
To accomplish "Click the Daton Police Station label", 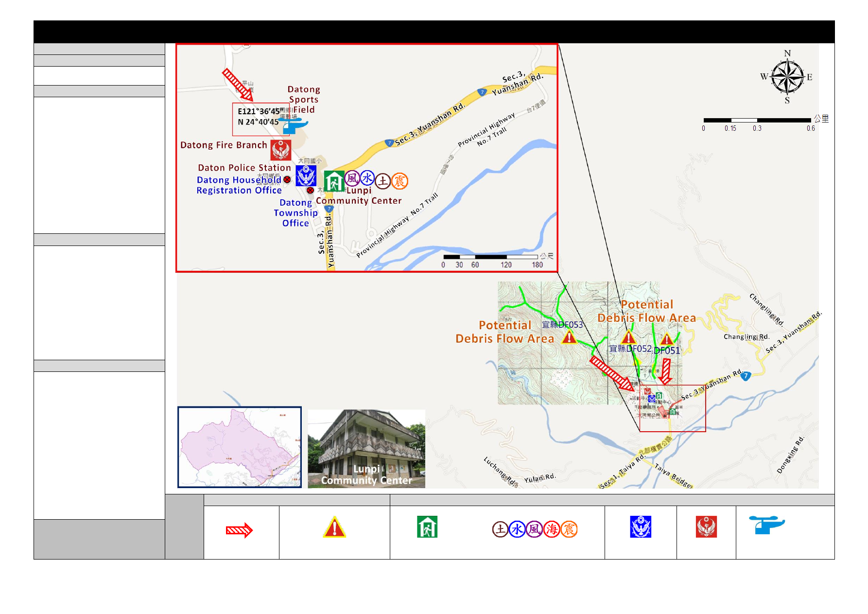I will (244, 168).
